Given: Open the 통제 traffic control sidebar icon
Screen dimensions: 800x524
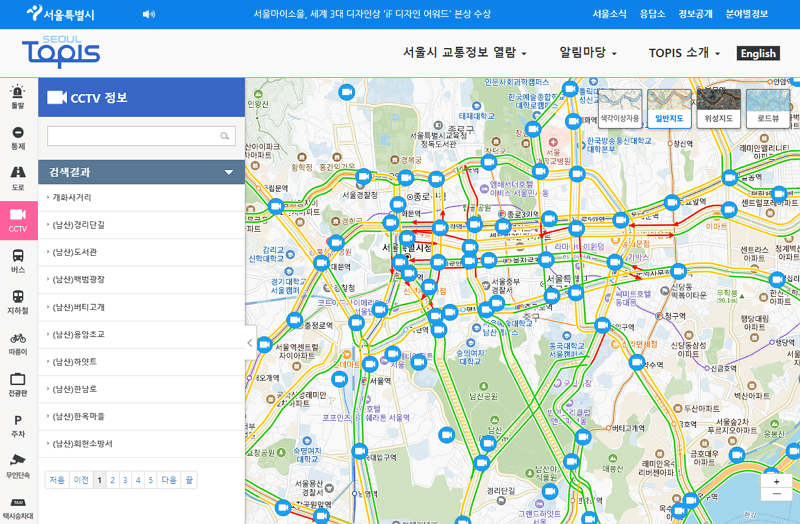Looking at the screenshot, I should [x=18, y=138].
